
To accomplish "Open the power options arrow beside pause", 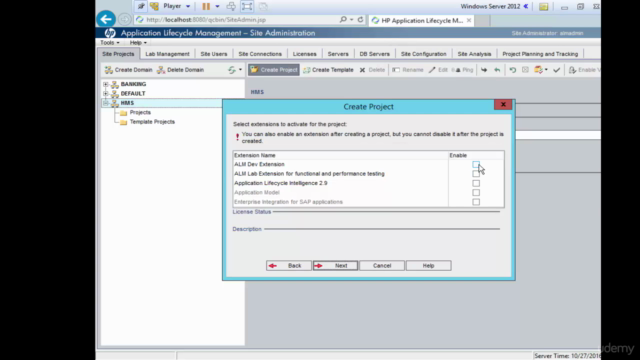I will click(217, 7).
